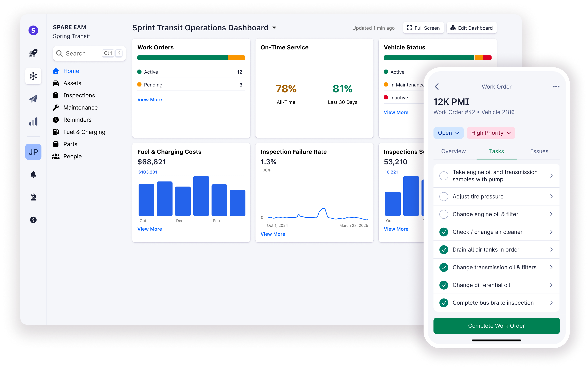
Task: Expand the dashboard title dropdown arrow
Action: 274,28
